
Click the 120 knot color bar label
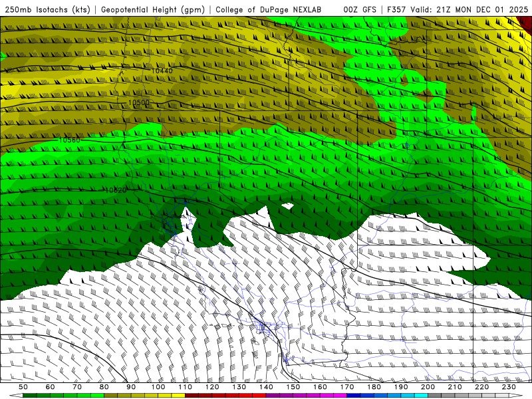(x=212, y=387)
